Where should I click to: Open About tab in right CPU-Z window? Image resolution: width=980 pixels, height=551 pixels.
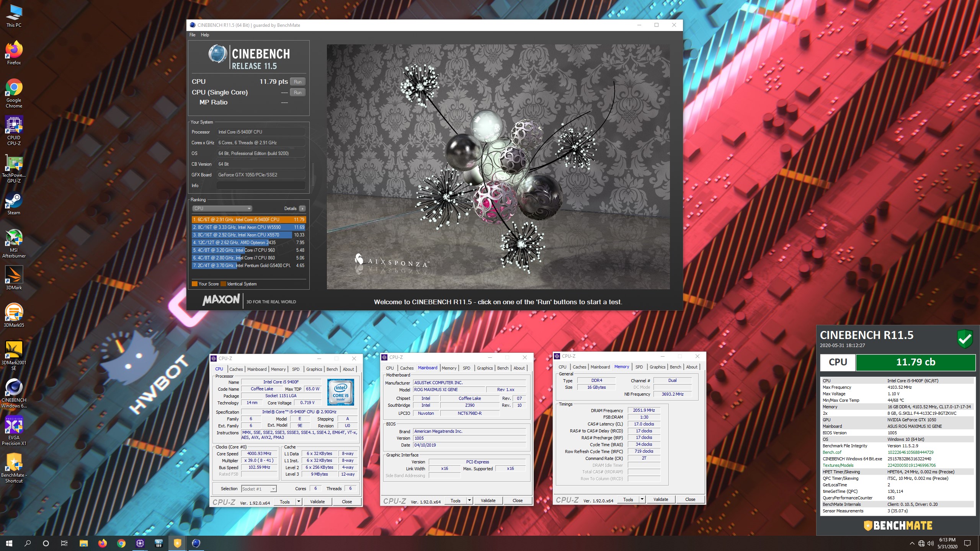(691, 367)
